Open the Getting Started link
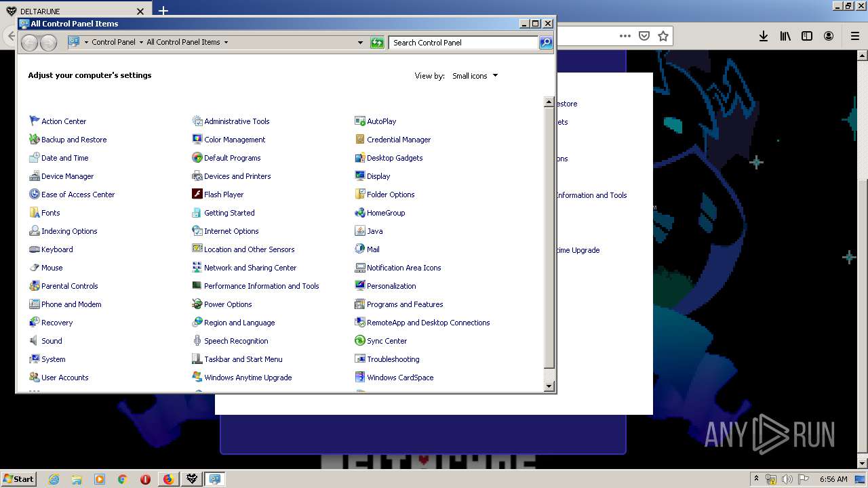Viewport: 868px width, 488px height. pos(229,213)
